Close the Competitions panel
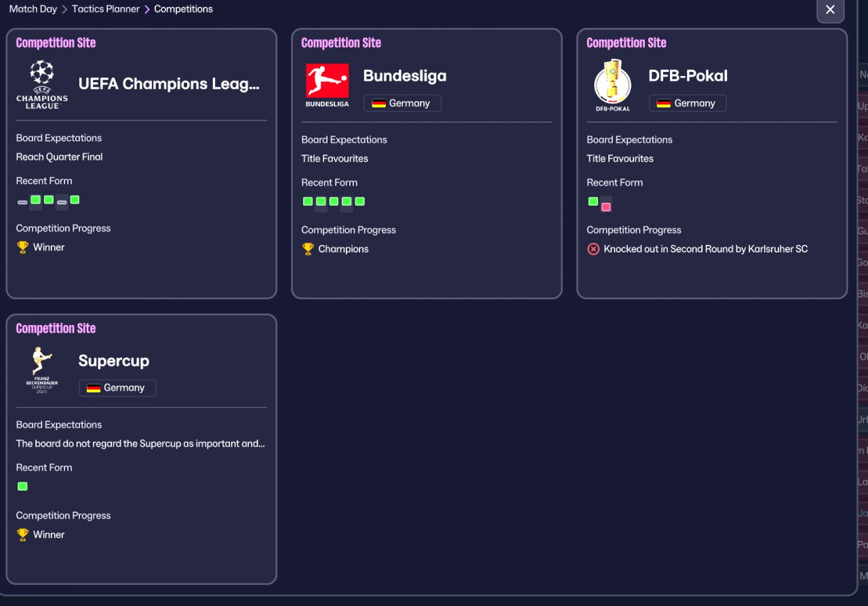Viewport: 868px width, 606px height. click(830, 10)
